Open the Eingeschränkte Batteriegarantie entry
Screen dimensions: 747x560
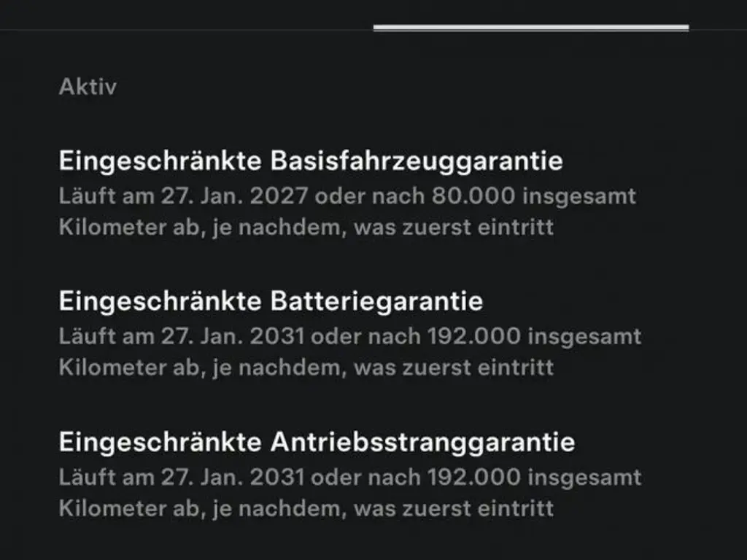271,301
